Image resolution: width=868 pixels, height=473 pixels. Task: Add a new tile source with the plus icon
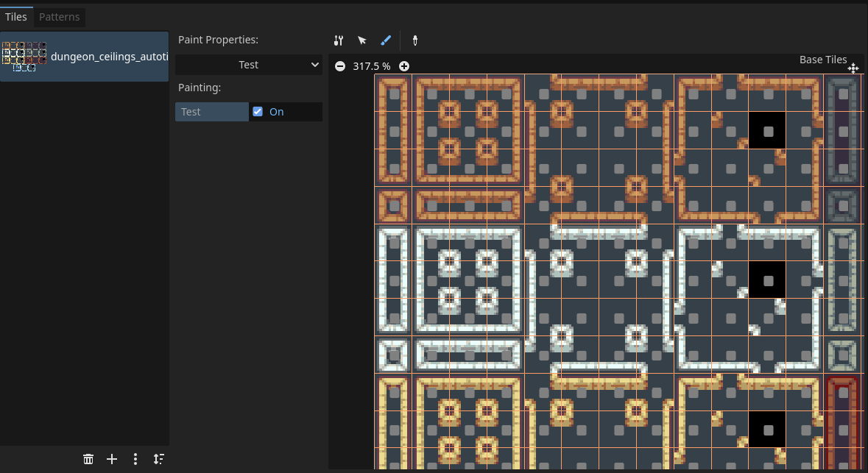pos(112,459)
